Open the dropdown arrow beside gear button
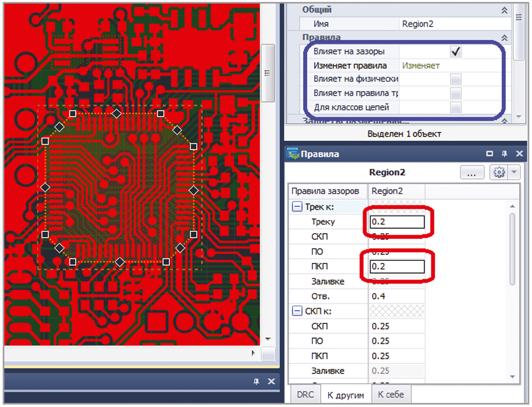 (x=514, y=173)
